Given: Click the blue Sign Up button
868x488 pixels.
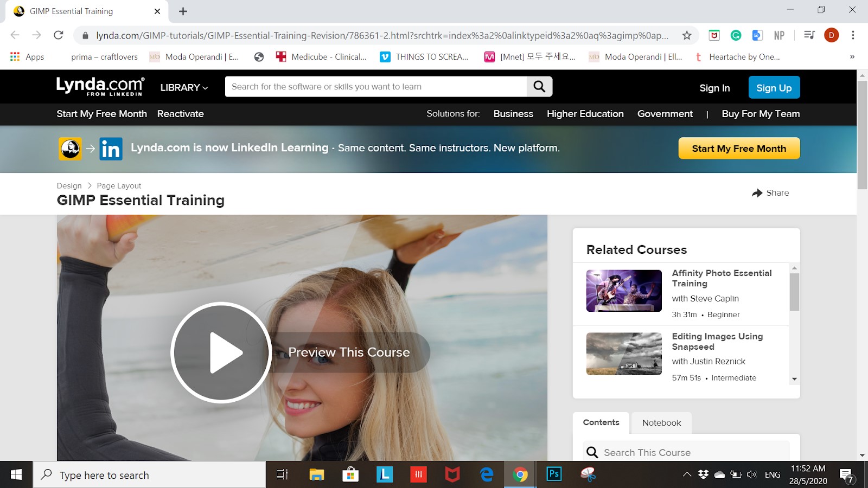Looking at the screenshot, I should click(x=774, y=88).
